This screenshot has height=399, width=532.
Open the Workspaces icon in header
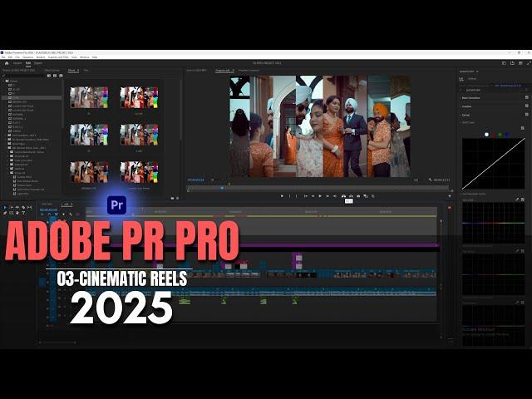504,63
